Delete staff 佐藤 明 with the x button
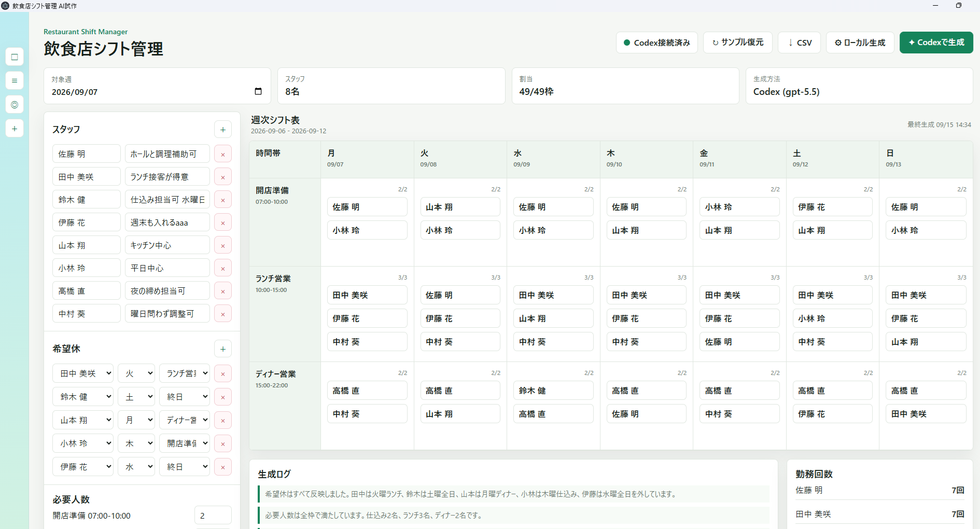The width and height of the screenshot is (980, 529). point(223,154)
